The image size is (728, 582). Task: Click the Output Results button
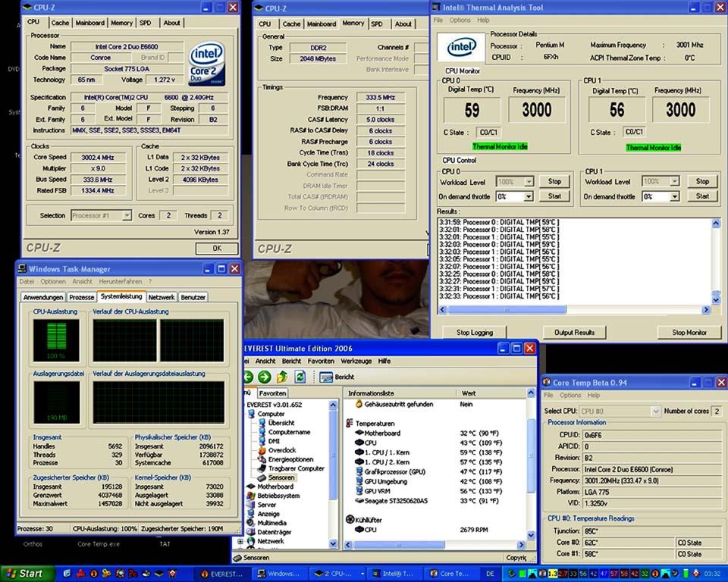(x=574, y=333)
